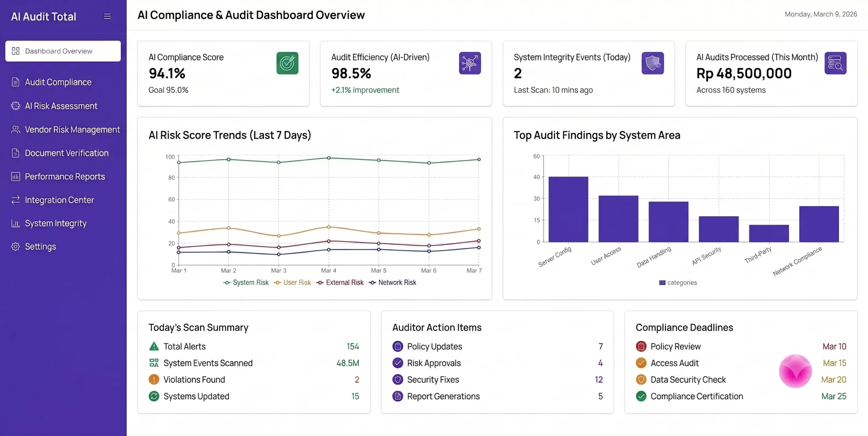868x436 pixels.
Task: Click the Rp 48,500,000 value
Action: tap(744, 73)
